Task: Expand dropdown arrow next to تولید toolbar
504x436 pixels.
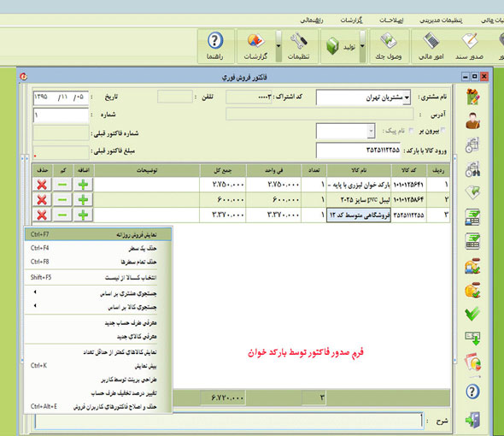Action: click(362, 46)
